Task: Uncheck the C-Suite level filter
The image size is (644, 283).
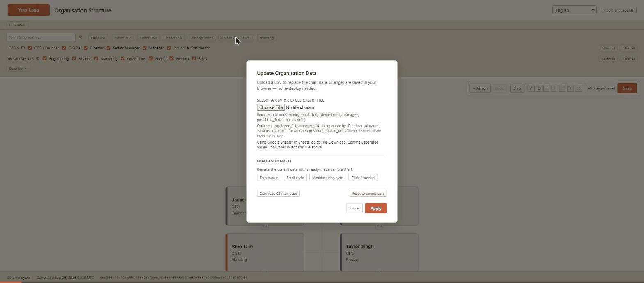Action: 64,48
